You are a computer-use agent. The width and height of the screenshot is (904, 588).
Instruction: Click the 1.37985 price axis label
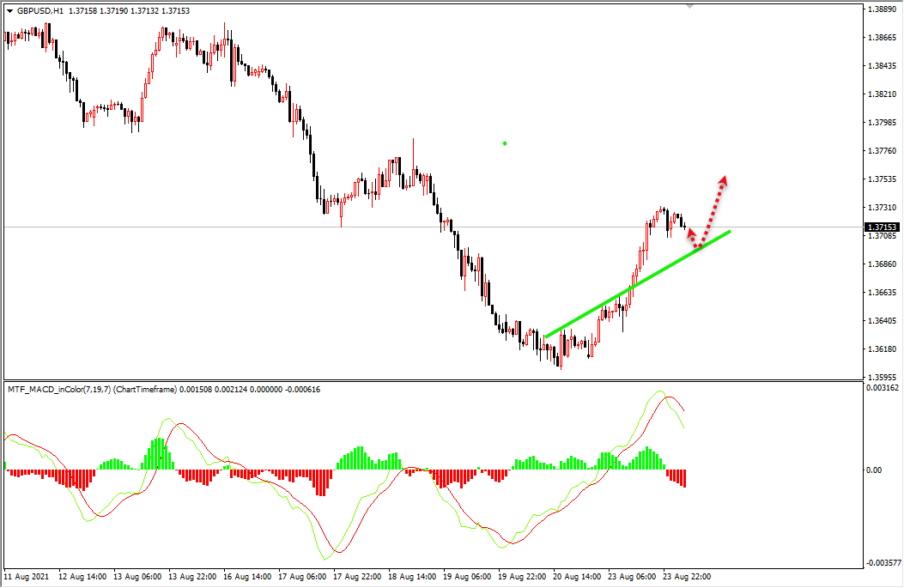883,122
